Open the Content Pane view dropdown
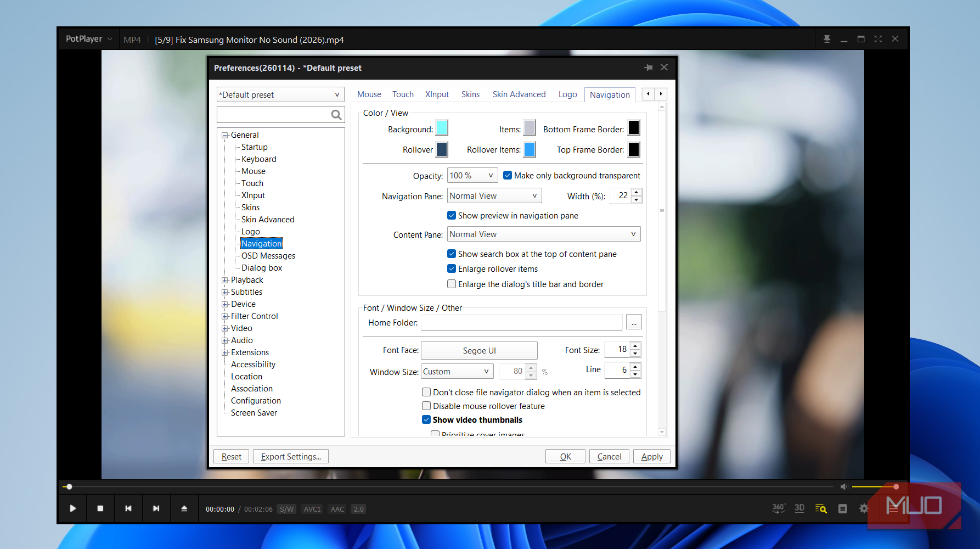The width and height of the screenshot is (980, 549). (x=544, y=234)
